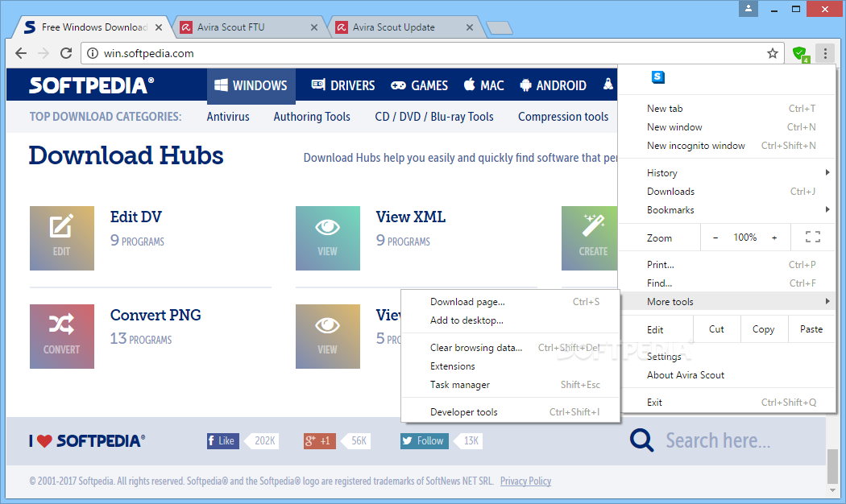Open Developer tools from the submenu

(510, 412)
